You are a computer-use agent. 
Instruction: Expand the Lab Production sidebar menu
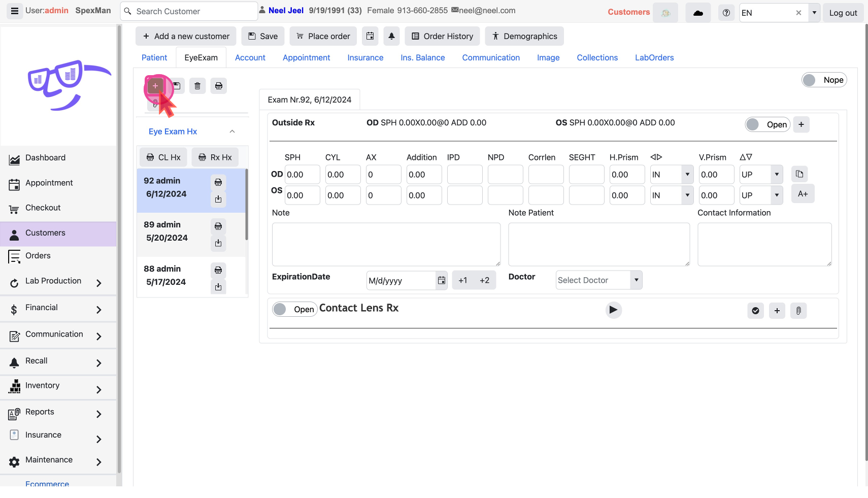pos(99,283)
